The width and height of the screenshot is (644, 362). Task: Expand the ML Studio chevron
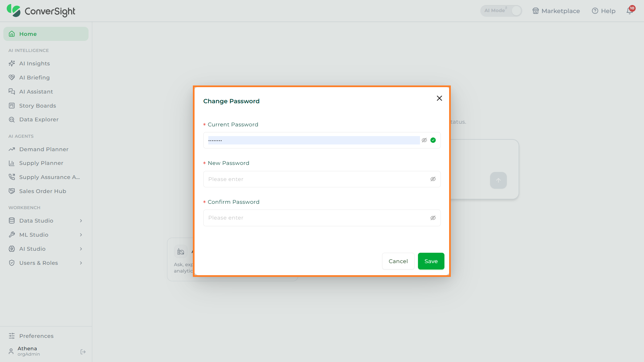click(x=81, y=235)
